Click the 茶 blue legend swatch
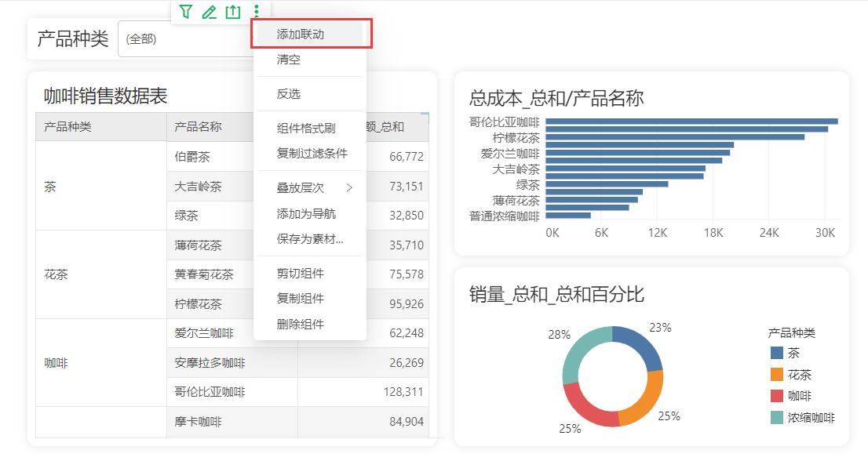The width and height of the screenshot is (868, 461). (777, 353)
